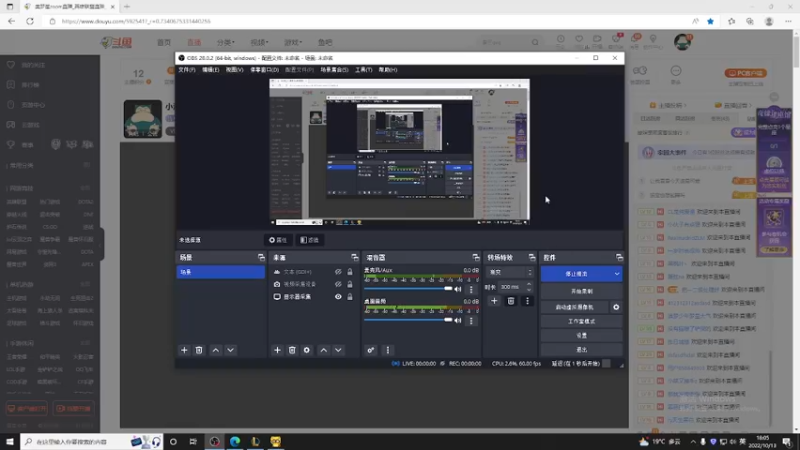Open Desktop Audio channel three-dot options
800x450 pixels.
click(x=471, y=320)
